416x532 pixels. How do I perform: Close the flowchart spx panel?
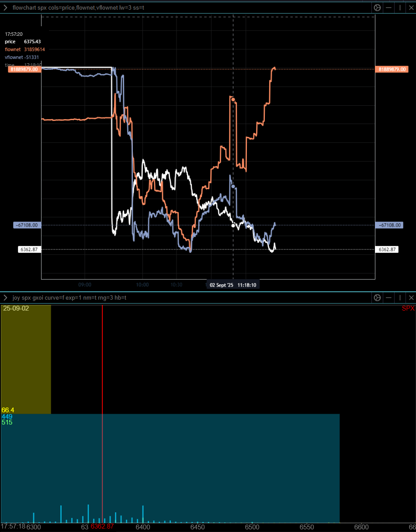pos(411,8)
